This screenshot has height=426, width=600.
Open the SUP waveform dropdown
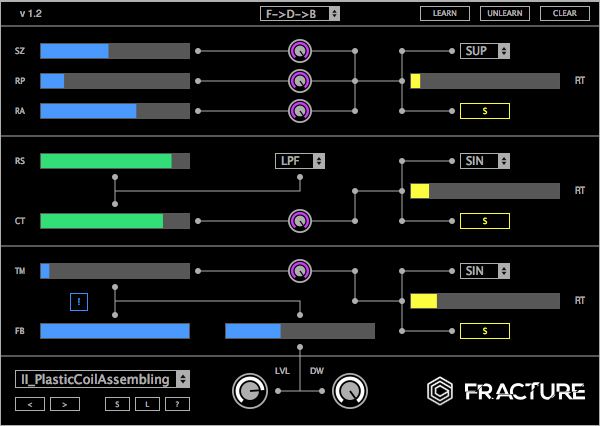click(x=485, y=50)
